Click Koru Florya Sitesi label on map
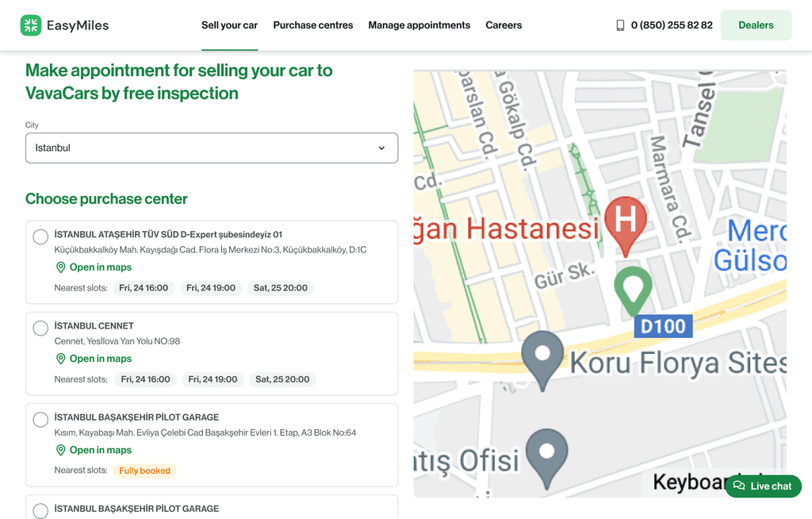The image size is (812, 519). [x=679, y=363]
